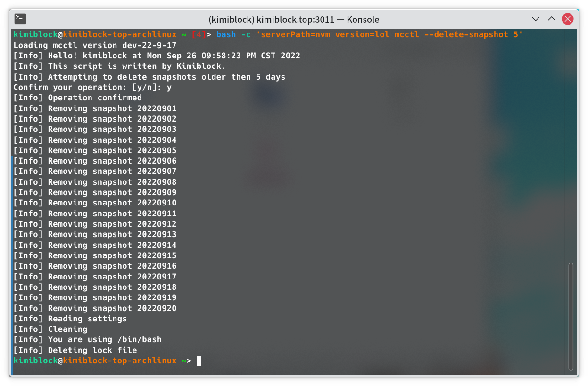Click 'Removing snapshot 20220910' line

[95, 203]
